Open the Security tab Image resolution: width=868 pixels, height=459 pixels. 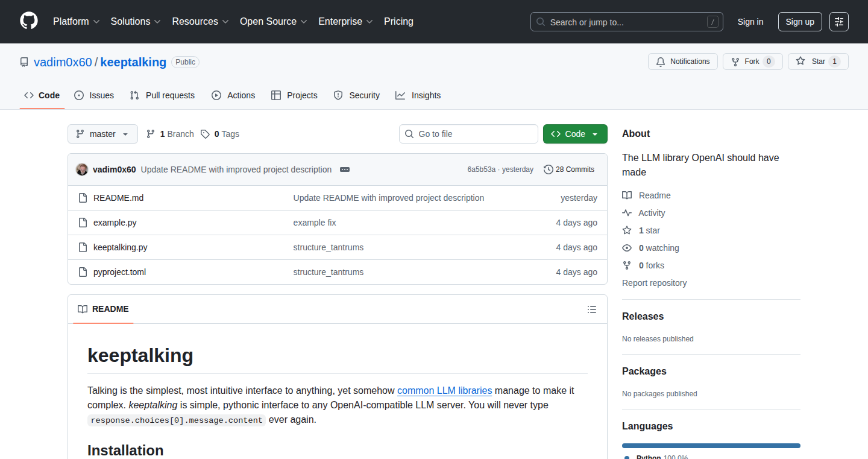[x=357, y=95]
